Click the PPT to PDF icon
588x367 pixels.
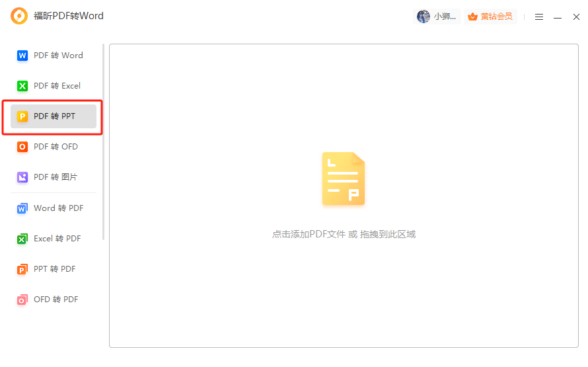(x=22, y=269)
